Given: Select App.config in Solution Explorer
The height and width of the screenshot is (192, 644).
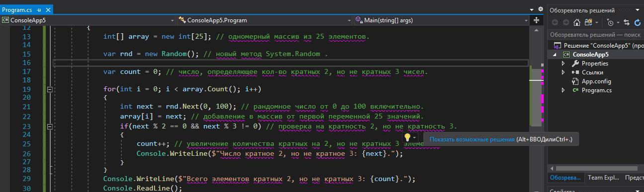Looking at the screenshot, I should 596,81.
